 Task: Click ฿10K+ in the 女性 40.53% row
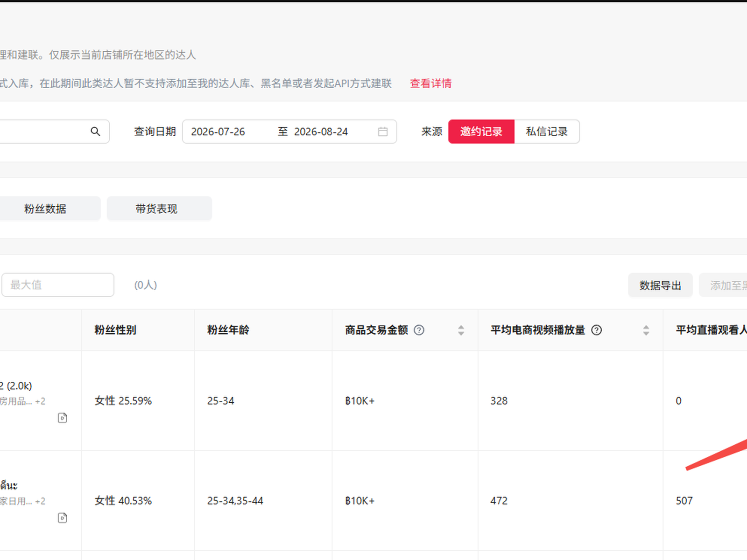360,501
